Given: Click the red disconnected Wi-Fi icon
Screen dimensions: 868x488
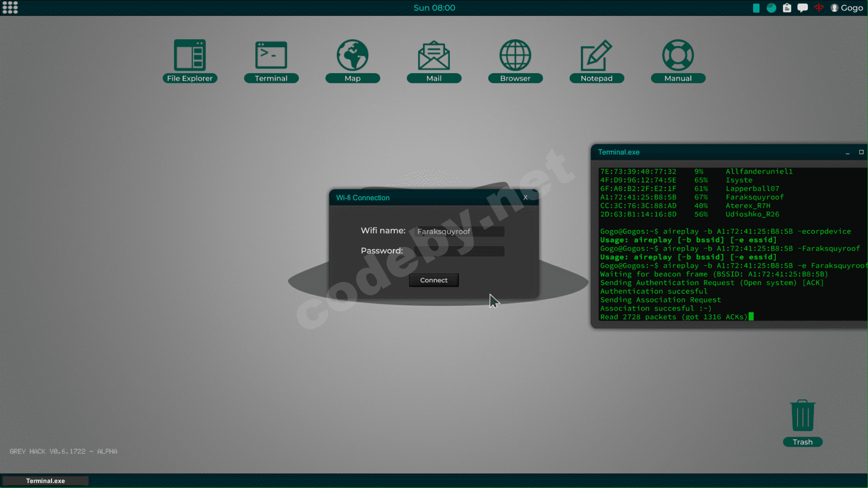Looking at the screenshot, I should click(x=819, y=8).
